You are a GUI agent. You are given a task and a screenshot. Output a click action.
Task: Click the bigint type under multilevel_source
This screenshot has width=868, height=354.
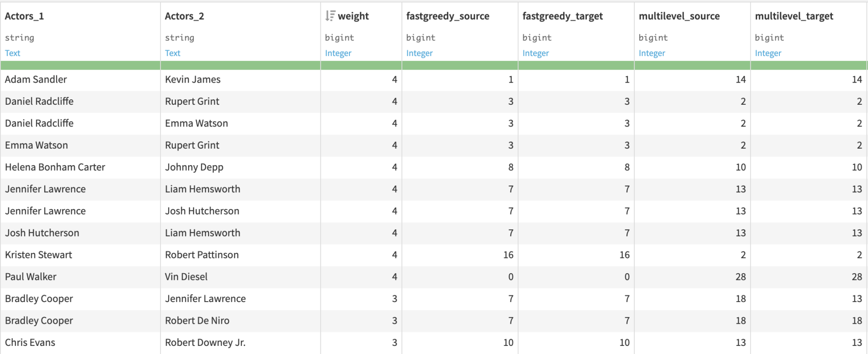653,38
